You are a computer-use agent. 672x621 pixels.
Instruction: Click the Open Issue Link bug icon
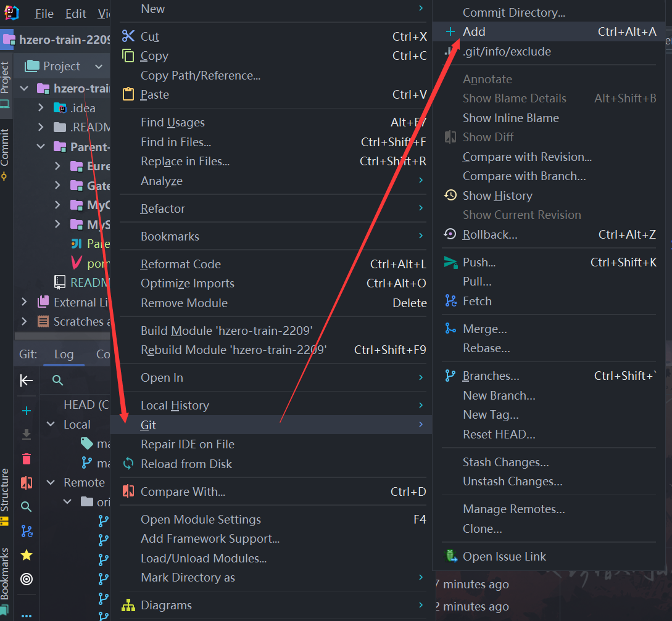451,556
